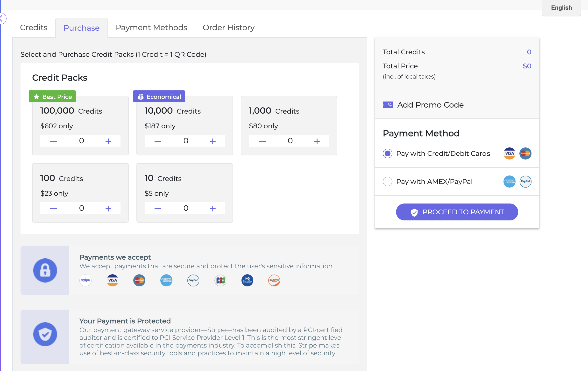Add one 1,000 Credits pack
This screenshot has height=371, width=588.
tap(317, 141)
